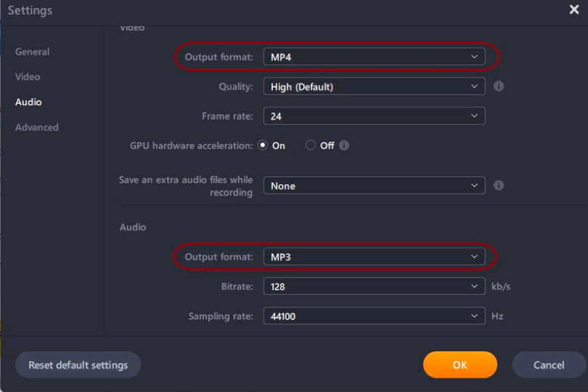Viewport: 588px width, 392px height.
Task: Click the Cancel button
Action: click(548, 365)
